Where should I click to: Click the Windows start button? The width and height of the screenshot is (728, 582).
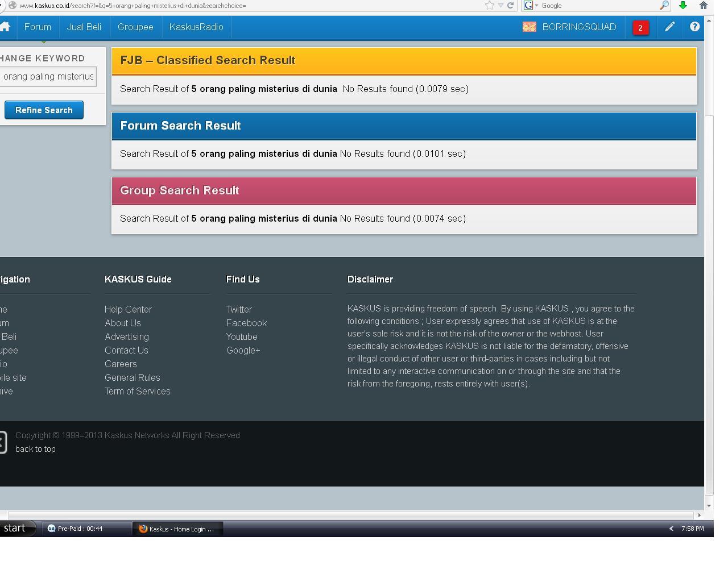[17, 528]
